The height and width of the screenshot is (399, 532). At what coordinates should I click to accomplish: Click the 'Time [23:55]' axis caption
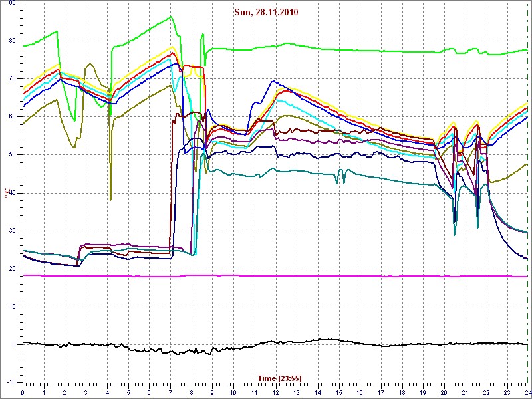pos(279,378)
